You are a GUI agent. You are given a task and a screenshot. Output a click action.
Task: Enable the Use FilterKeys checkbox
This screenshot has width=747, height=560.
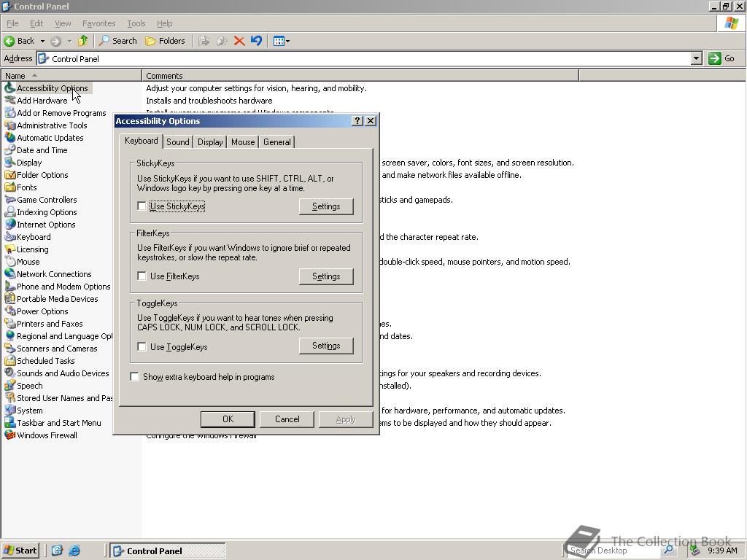point(142,276)
